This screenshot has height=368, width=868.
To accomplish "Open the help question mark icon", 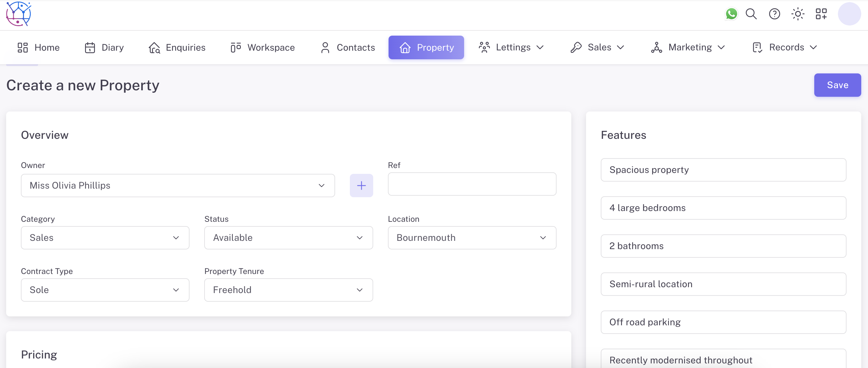I will pos(774,14).
